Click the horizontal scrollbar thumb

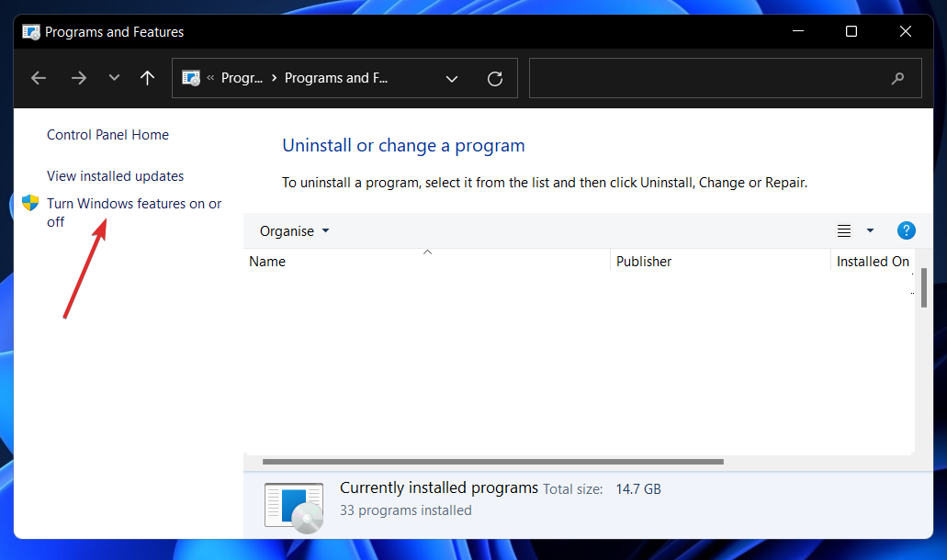[493, 462]
